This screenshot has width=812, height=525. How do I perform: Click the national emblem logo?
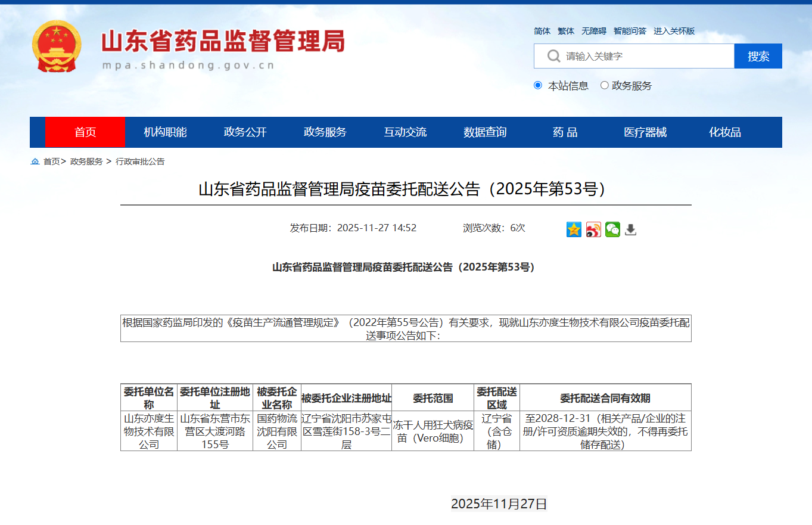[x=57, y=46]
